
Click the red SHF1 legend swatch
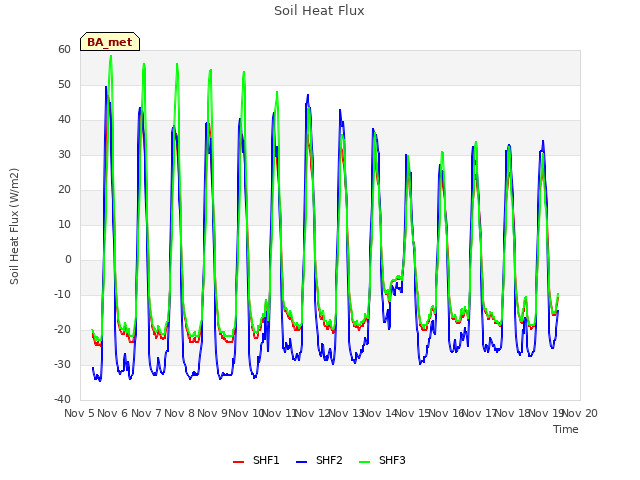[238, 462]
